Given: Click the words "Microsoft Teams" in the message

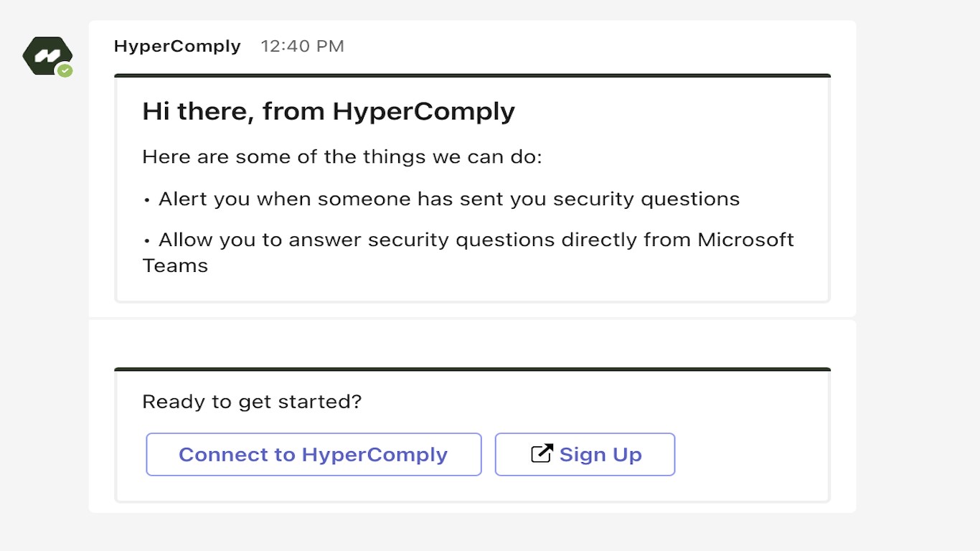Looking at the screenshot, I should tap(745, 240).
